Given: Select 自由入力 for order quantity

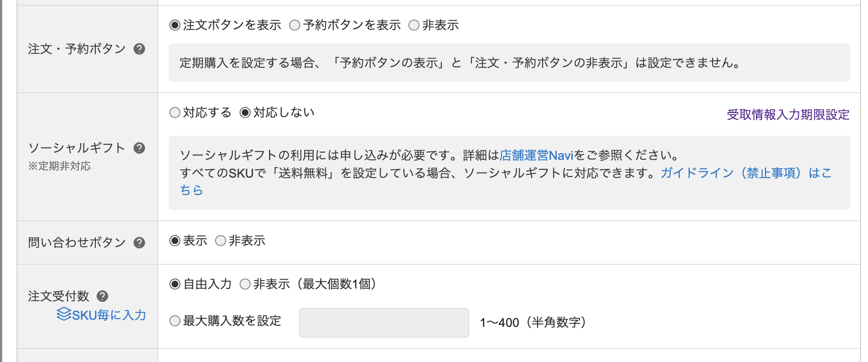Looking at the screenshot, I should (x=175, y=285).
